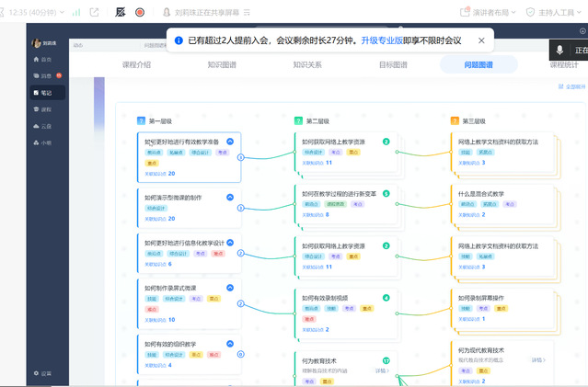Viewport: 588px width, 387px height.
Task: Click the microphone icon at right edge
Action: tap(559, 50)
